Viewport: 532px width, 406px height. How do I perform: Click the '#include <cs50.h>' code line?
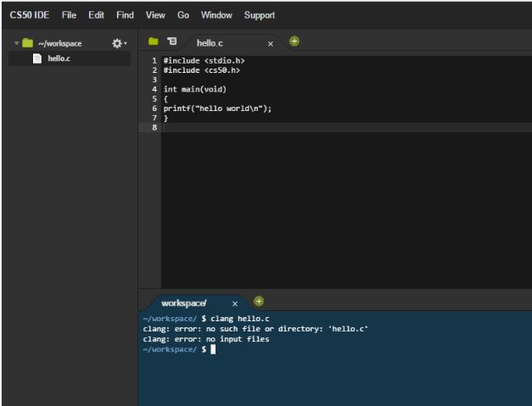(x=202, y=70)
